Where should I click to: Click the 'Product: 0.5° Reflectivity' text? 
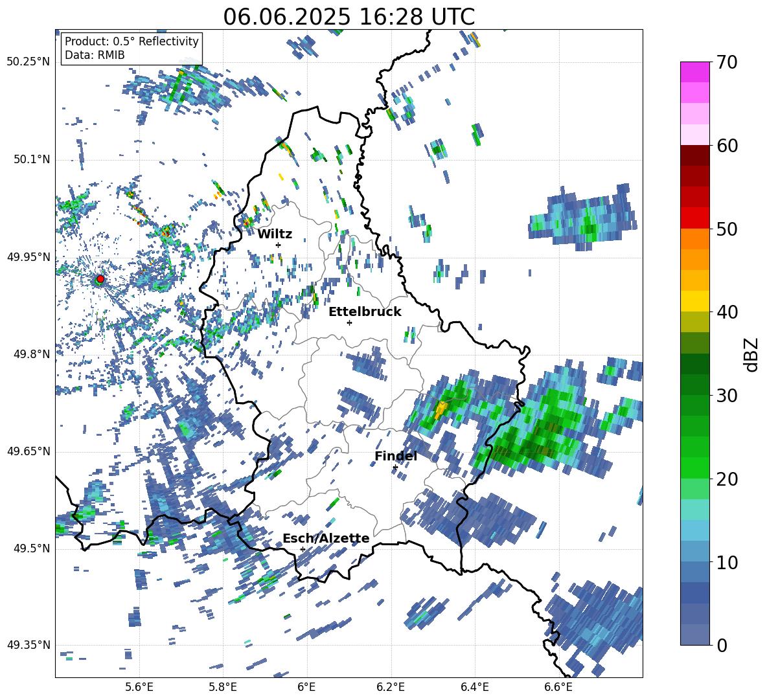132,41
